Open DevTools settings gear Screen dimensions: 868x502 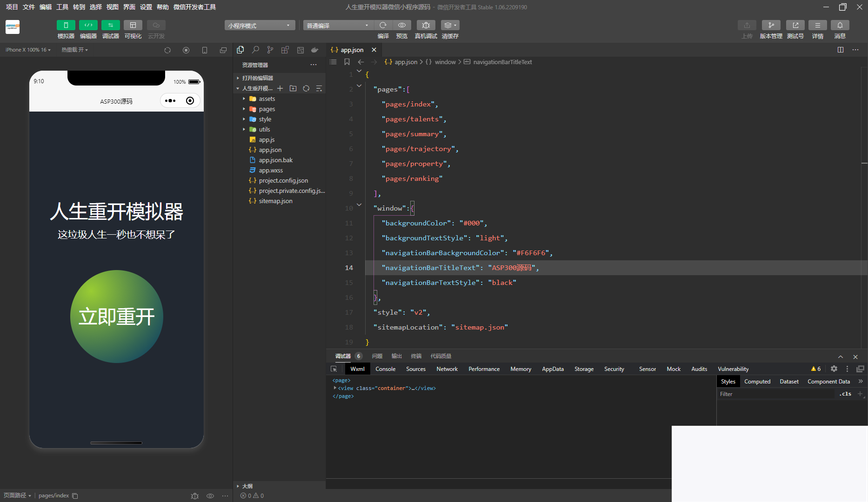coord(834,369)
